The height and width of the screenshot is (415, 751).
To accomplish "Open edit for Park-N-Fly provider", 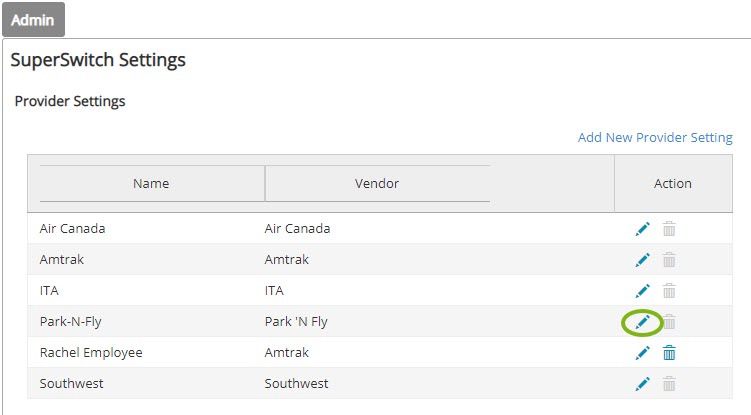I will click(x=642, y=322).
